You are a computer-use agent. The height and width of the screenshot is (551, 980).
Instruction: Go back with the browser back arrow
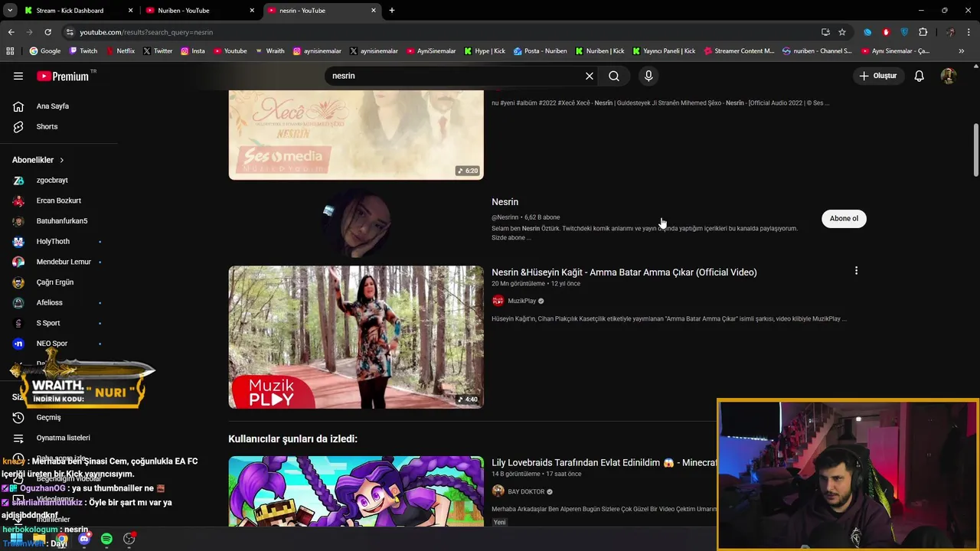tap(11, 32)
